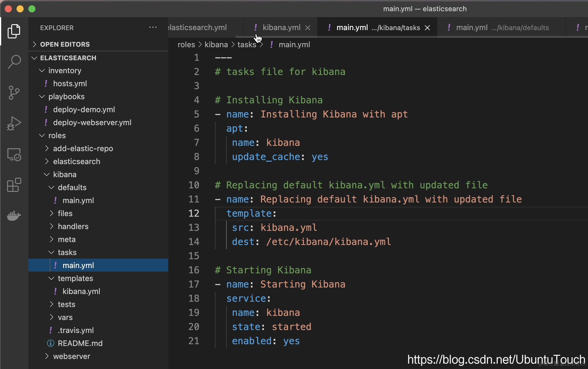Open the Explorer view in activity bar
This screenshot has height=369, width=588.
14,31
